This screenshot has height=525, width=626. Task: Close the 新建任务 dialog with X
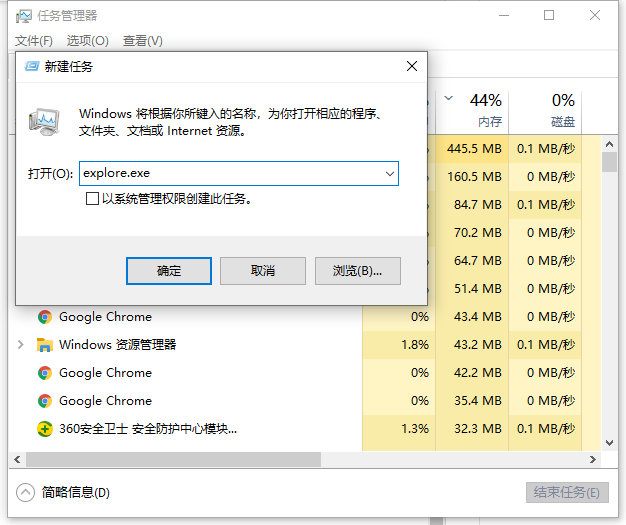click(x=411, y=66)
